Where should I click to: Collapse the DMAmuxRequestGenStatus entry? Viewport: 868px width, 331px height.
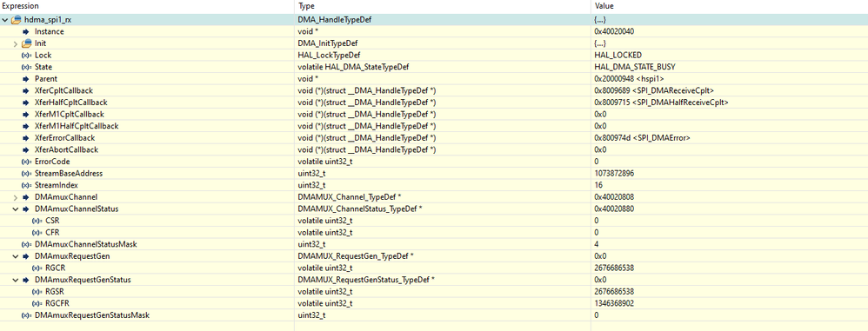point(16,280)
